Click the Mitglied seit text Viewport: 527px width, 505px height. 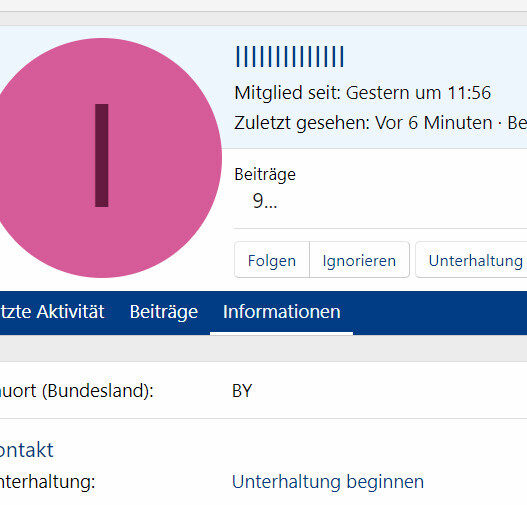tap(288, 92)
